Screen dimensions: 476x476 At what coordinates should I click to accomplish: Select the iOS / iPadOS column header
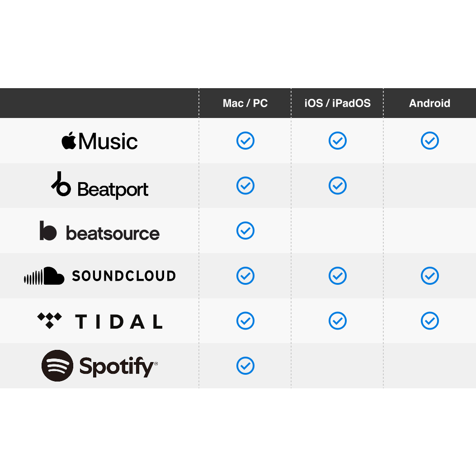point(337,103)
